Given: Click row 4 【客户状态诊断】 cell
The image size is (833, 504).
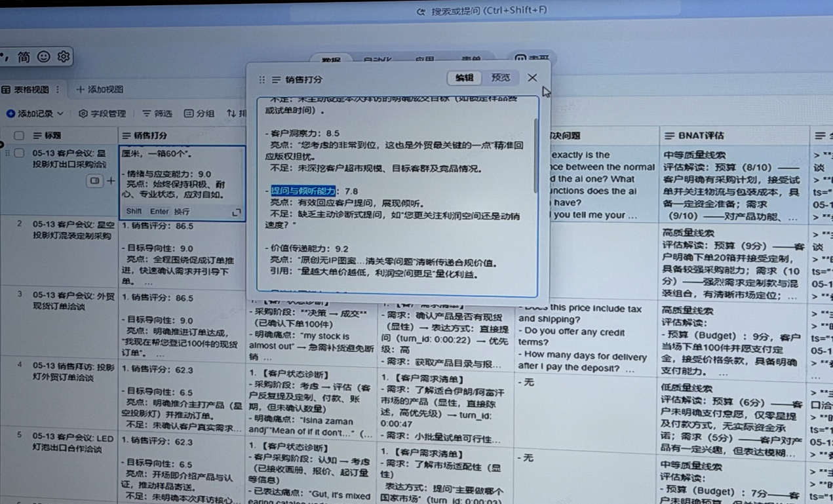Looking at the screenshot, I should click(311, 403).
